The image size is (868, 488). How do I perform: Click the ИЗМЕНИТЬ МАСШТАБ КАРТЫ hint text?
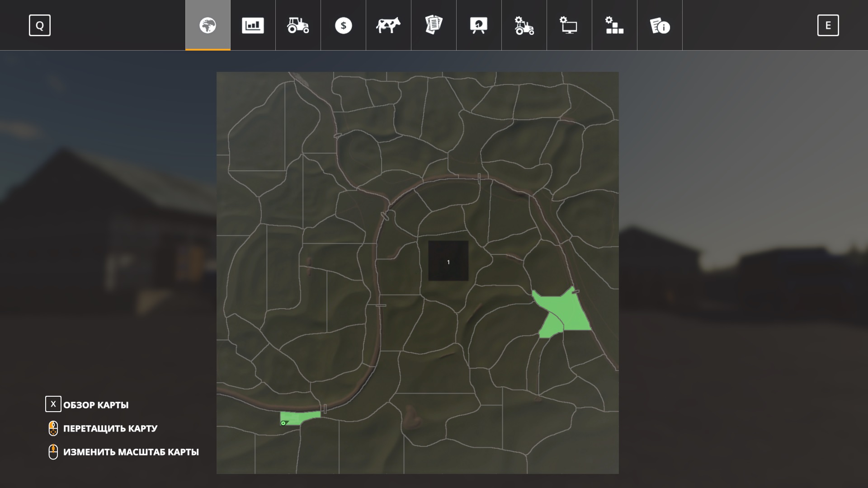(x=131, y=452)
